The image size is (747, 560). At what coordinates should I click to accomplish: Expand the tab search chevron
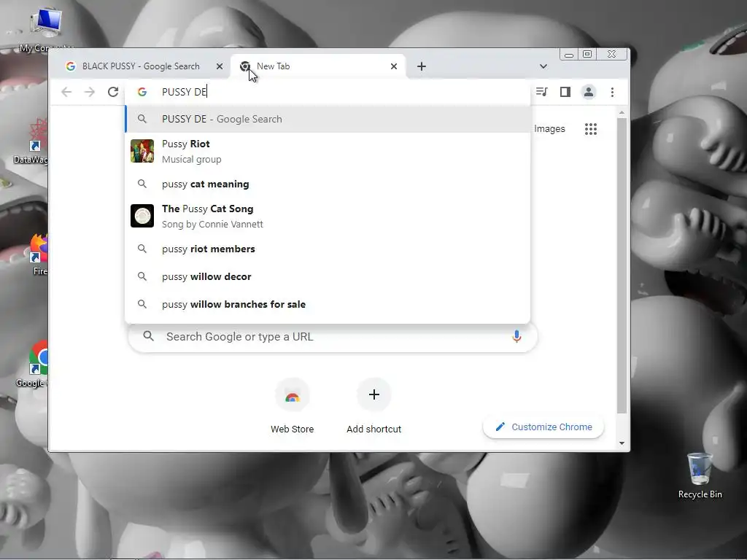point(543,66)
